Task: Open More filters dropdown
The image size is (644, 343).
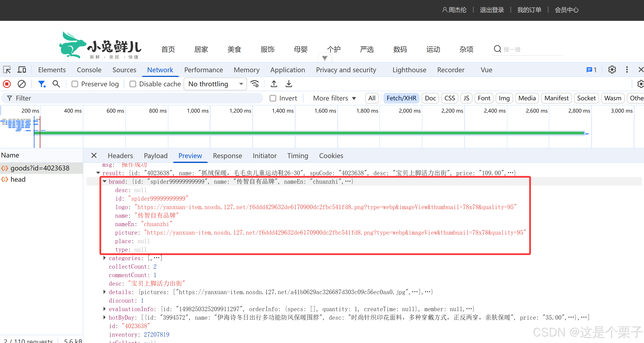Action: (334, 98)
